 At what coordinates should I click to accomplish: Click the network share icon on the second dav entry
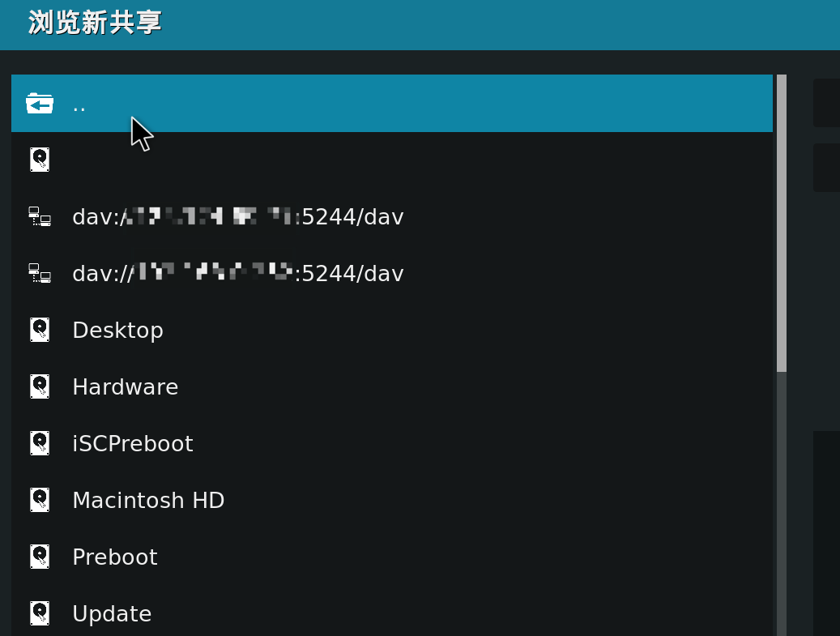tap(40, 273)
